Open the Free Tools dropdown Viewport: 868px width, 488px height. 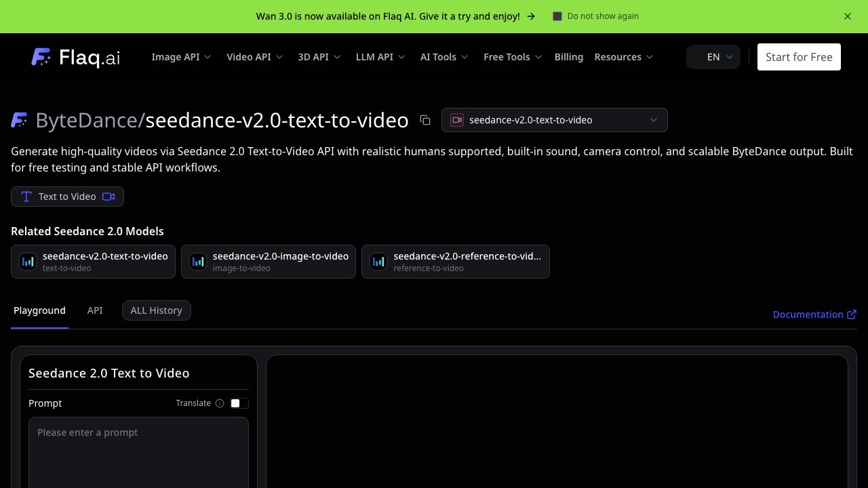pyautogui.click(x=513, y=57)
